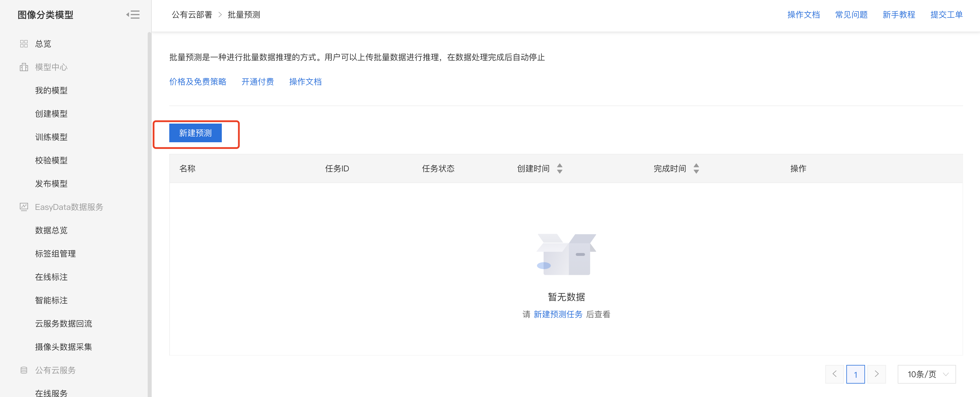This screenshot has height=397, width=980.
Task: Click the 总览 grid icon
Action: [x=24, y=44]
